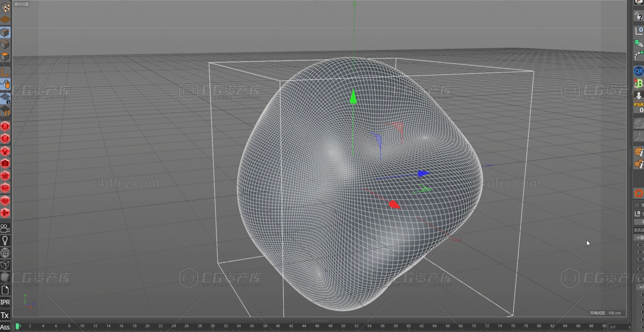Viewport: 644px width, 332px height.
Task: Click the 0 F current frame field
Action: pyautogui.click(x=619, y=327)
